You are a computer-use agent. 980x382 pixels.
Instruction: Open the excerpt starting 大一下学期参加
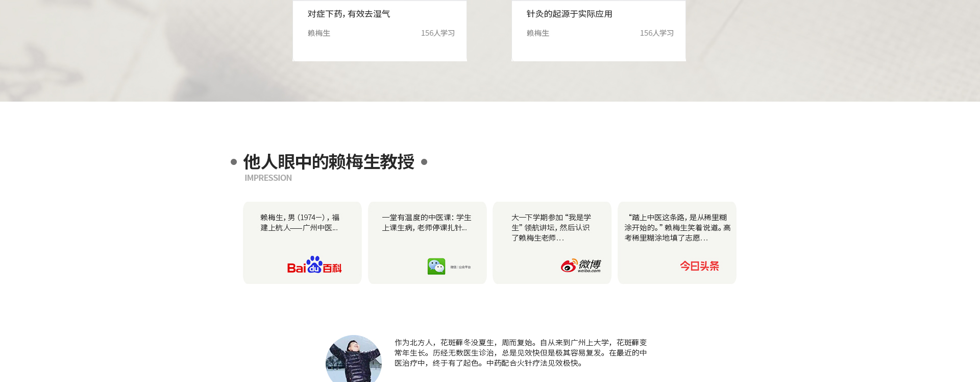click(551, 228)
